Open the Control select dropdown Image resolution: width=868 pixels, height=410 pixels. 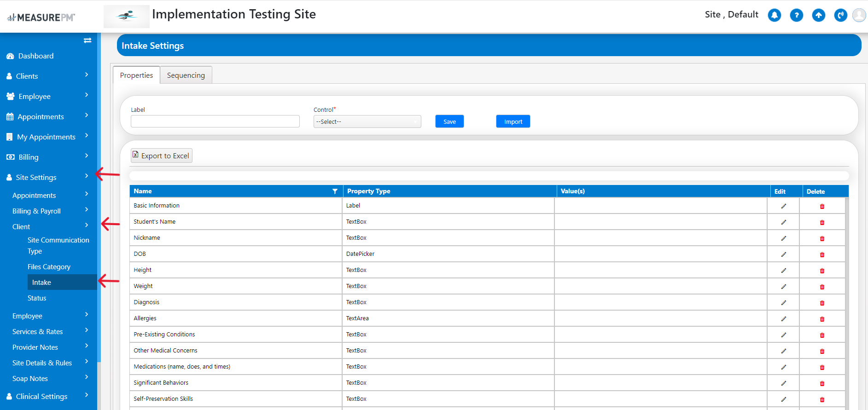pos(367,121)
